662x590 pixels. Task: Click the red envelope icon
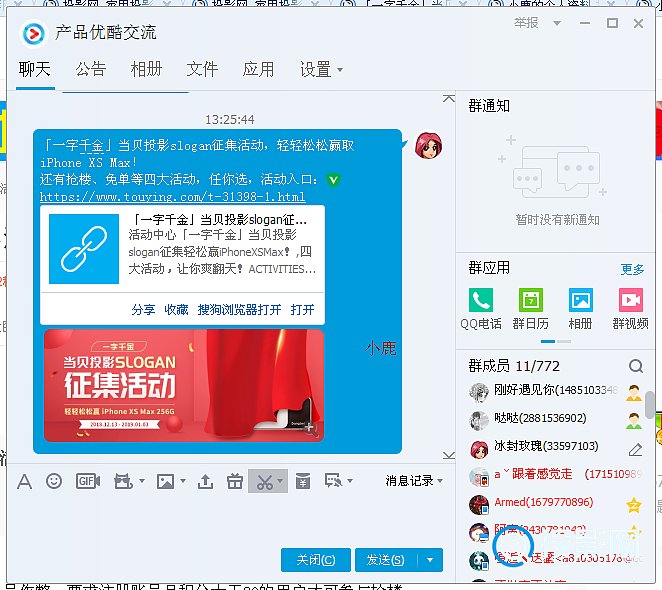302,481
